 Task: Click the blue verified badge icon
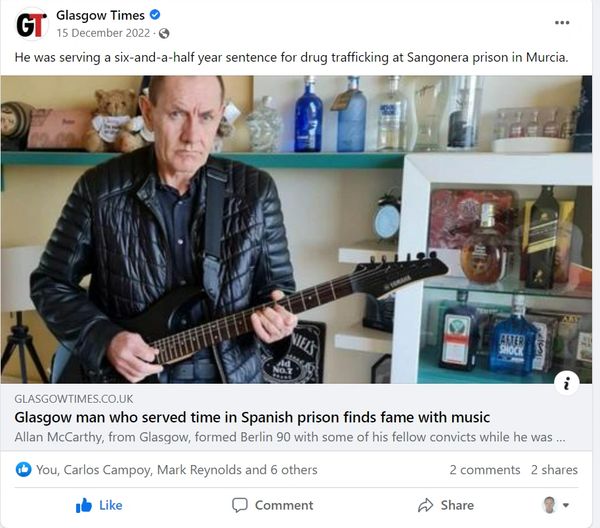click(155, 15)
